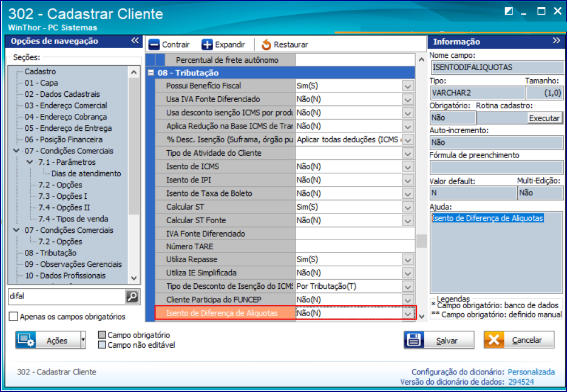Viewport: 567px width, 392px height.
Task: Click the Restaurar undo arrow icon
Action: 266,45
